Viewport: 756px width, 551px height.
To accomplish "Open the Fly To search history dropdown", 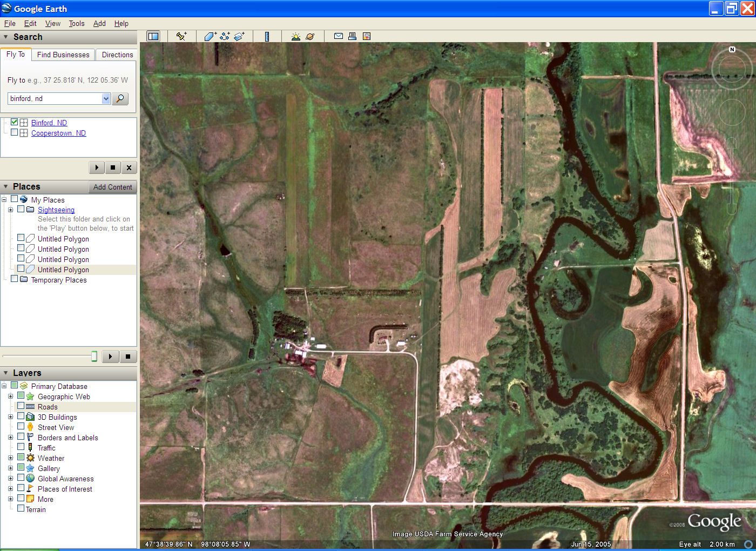I will click(106, 98).
